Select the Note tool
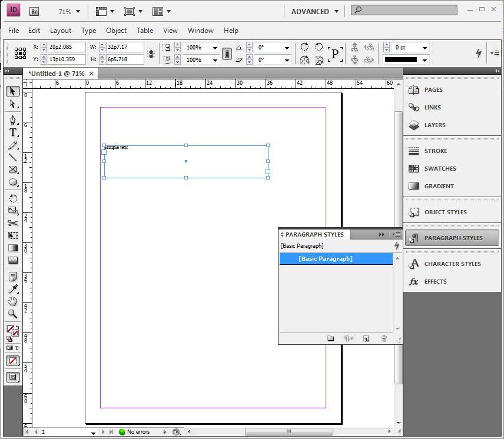The height and width of the screenshot is (439, 504). [12, 277]
